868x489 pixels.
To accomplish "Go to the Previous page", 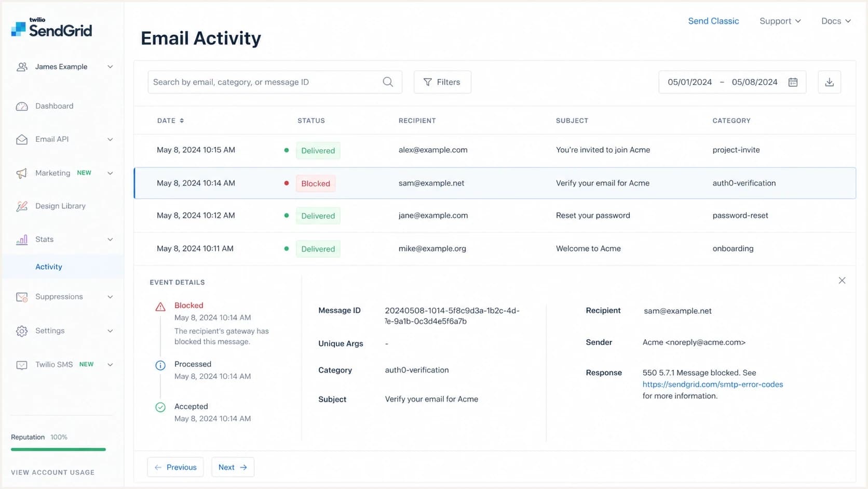I will pos(175,467).
